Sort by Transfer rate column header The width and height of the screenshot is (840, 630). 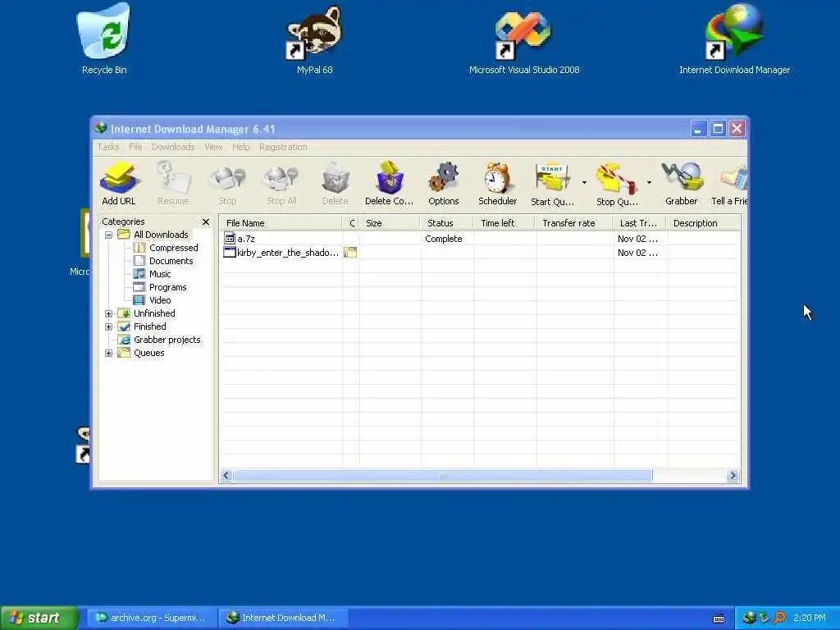tap(573, 223)
